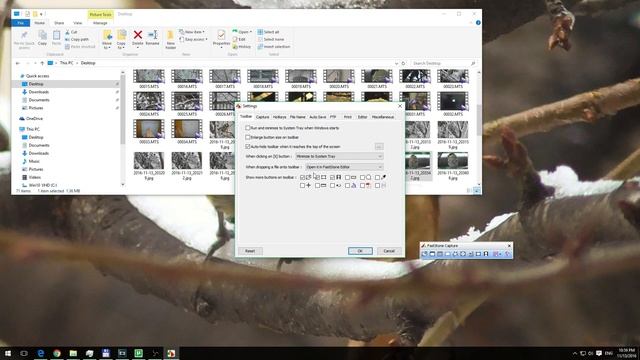Image resolution: width=640 pixels, height=360 pixels.
Task: Switch to the Capture tab in Settings
Action: coord(262,117)
